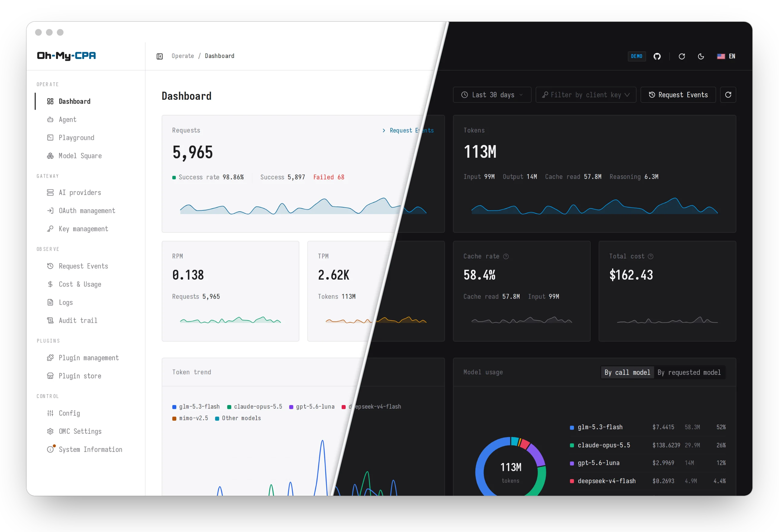Image resolution: width=779 pixels, height=532 pixels.
Task: Click the Total cost help icon
Action: (650, 256)
